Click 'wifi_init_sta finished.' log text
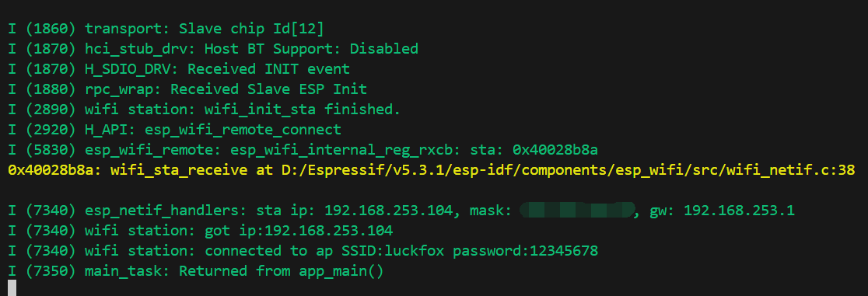This screenshot has width=868, height=296. pyautogui.click(x=303, y=110)
